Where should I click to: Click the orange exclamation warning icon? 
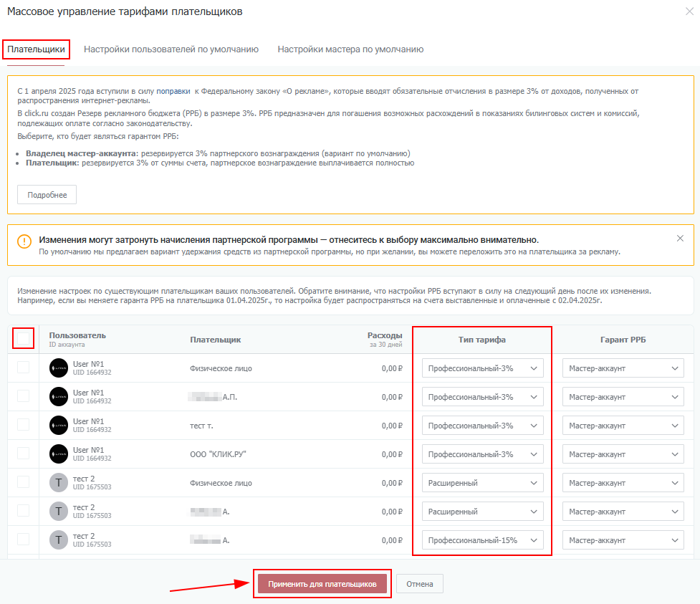click(24, 242)
